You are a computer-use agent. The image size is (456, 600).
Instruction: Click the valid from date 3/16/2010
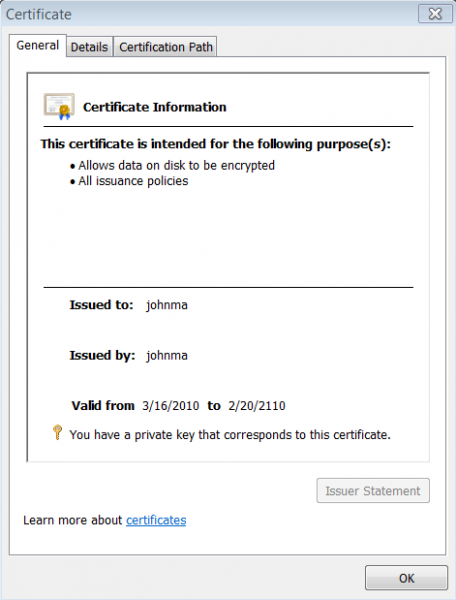tap(171, 406)
